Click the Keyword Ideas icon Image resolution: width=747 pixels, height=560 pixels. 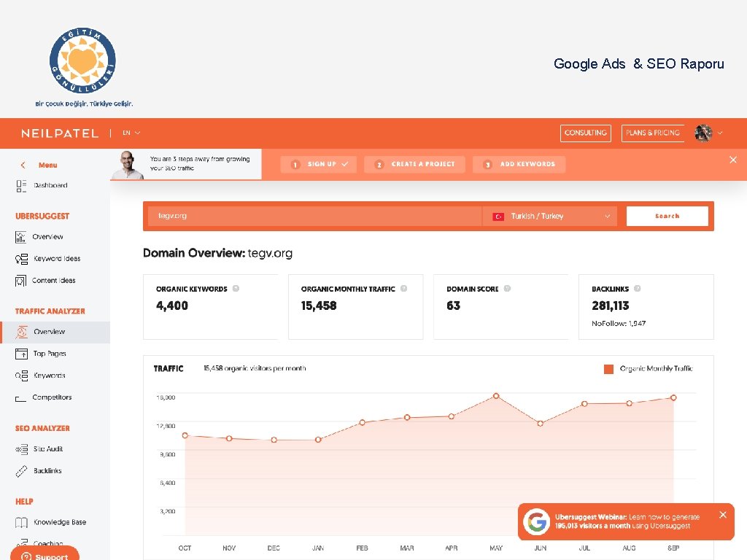(21, 259)
